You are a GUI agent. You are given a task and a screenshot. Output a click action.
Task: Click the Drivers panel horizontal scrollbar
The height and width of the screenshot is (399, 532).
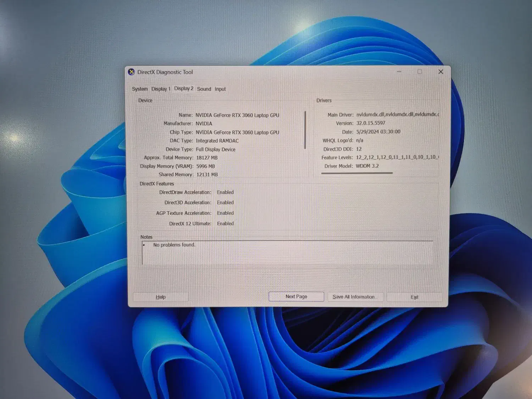(357, 173)
